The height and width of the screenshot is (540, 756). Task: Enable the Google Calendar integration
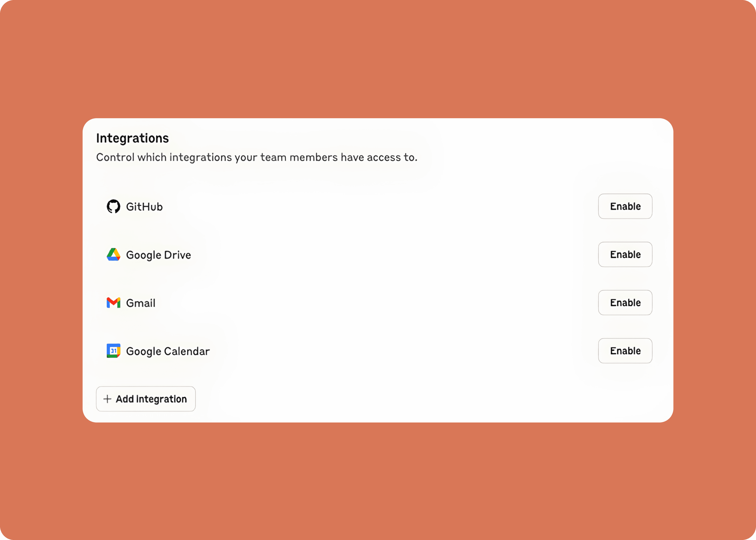click(625, 351)
